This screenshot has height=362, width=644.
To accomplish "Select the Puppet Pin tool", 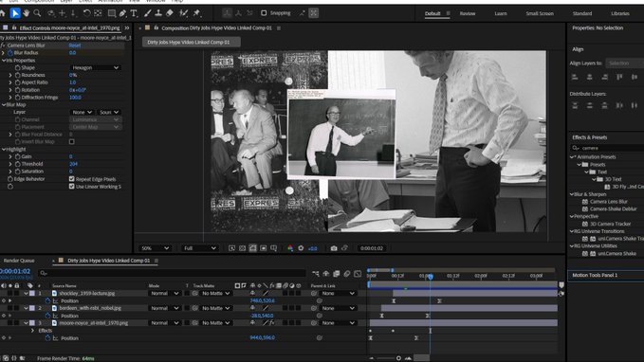I will [x=196, y=13].
